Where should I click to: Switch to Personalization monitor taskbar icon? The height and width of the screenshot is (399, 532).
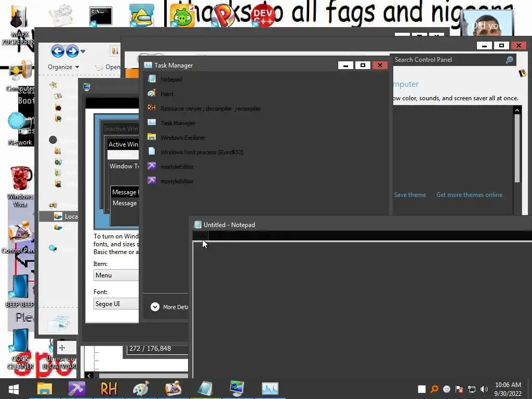(x=237, y=389)
